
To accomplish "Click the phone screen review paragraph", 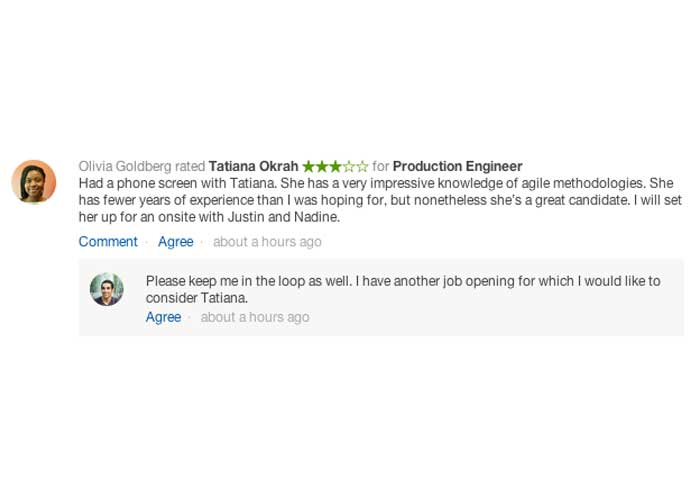I will 380,200.
